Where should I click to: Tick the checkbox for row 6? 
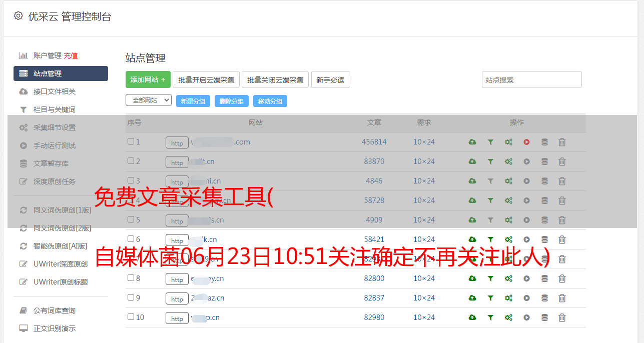(131, 239)
